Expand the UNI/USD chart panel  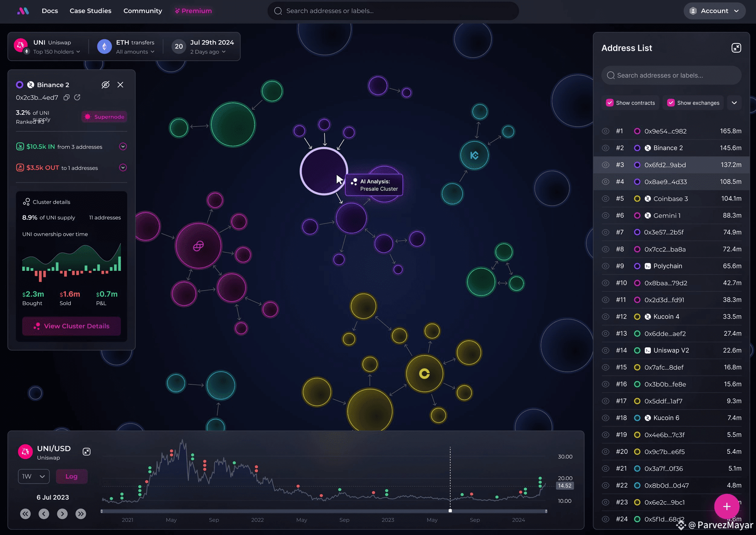(x=87, y=452)
